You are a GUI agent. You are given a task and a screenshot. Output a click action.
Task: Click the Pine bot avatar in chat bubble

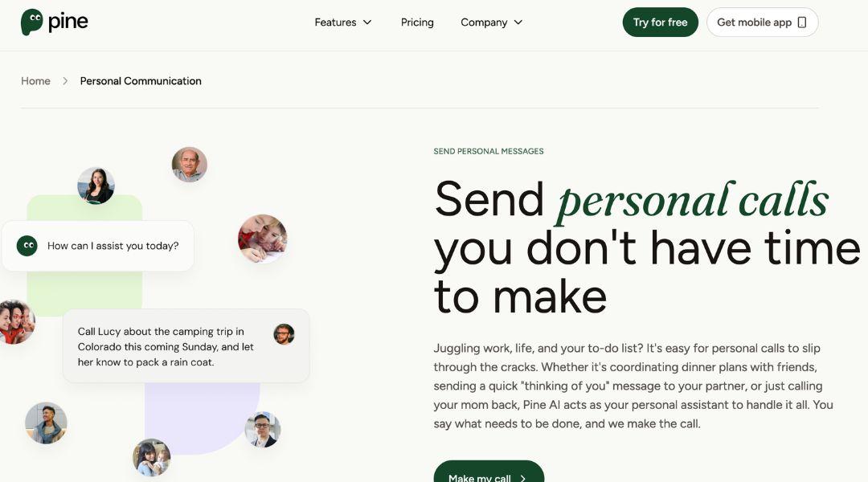coord(27,246)
